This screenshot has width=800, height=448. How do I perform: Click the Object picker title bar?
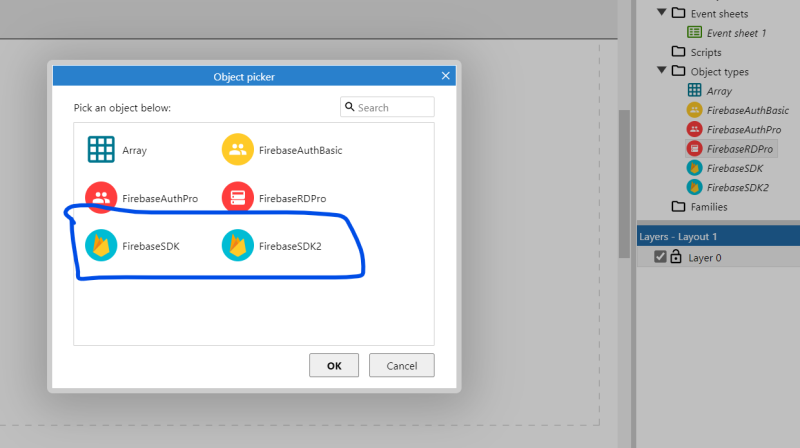point(254,76)
